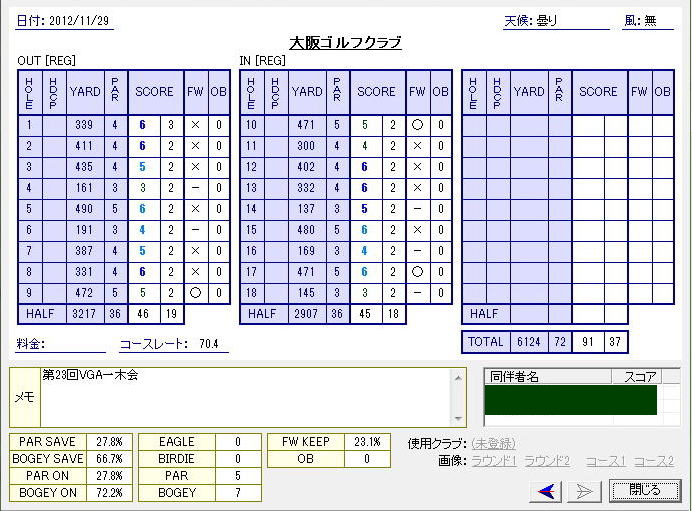Image resolution: width=692 pixels, height=511 pixels.
Task: Click OUT half putts 19
Action: tap(171, 314)
